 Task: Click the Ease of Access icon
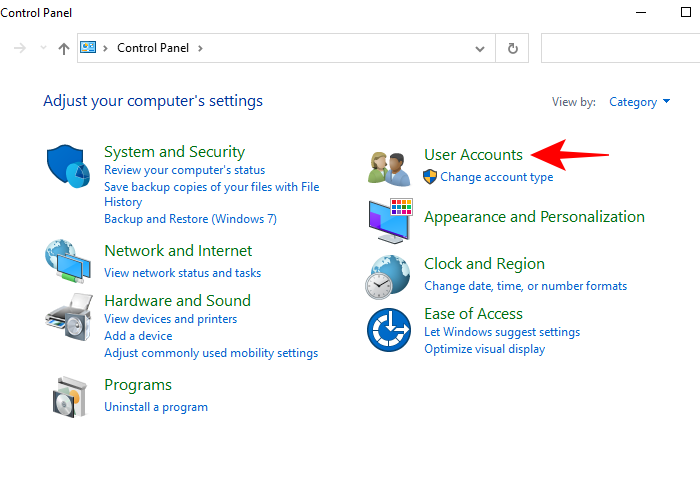click(x=389, y=330)
